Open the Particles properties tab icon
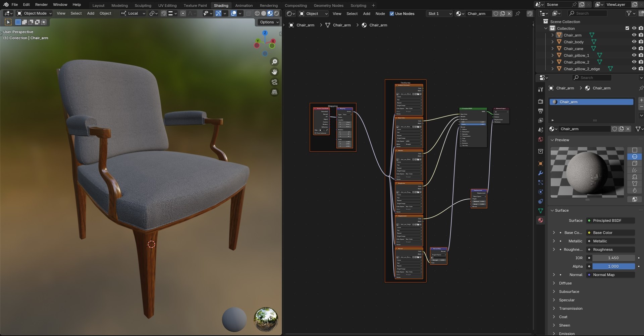 point(540,183)
